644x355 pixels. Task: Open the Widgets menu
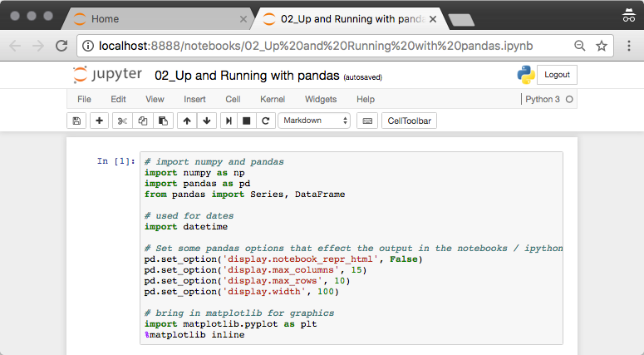click(x=321, y=99)
